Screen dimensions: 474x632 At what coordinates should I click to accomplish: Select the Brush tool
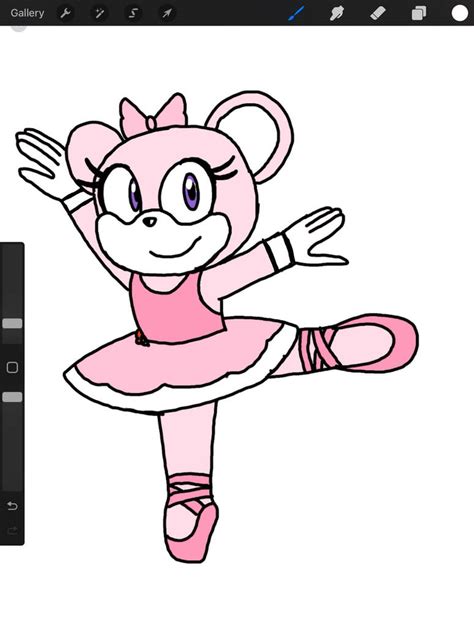[296, 13]
